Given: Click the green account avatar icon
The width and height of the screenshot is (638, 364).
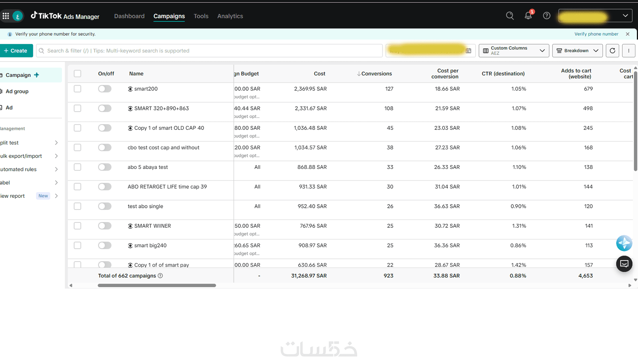Looking at the screenshot, I should 18,16.
